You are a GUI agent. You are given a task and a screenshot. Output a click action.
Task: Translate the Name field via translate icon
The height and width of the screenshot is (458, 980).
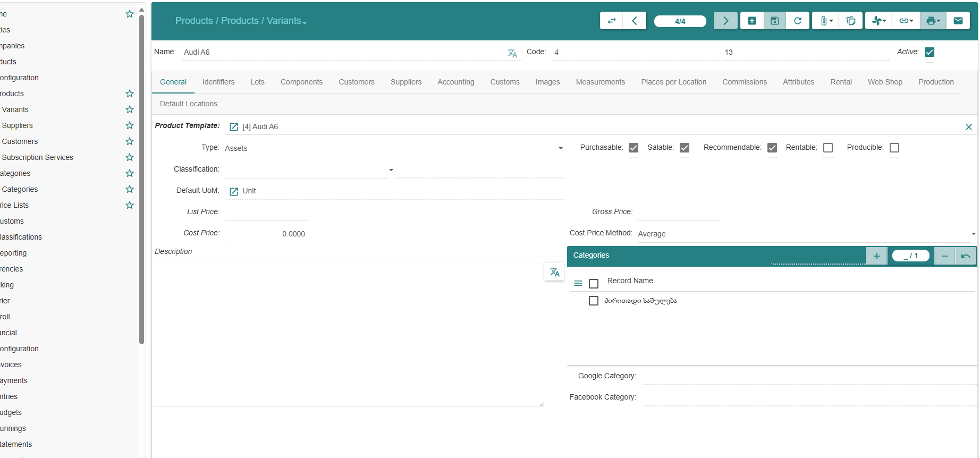(x=512, y=53)
